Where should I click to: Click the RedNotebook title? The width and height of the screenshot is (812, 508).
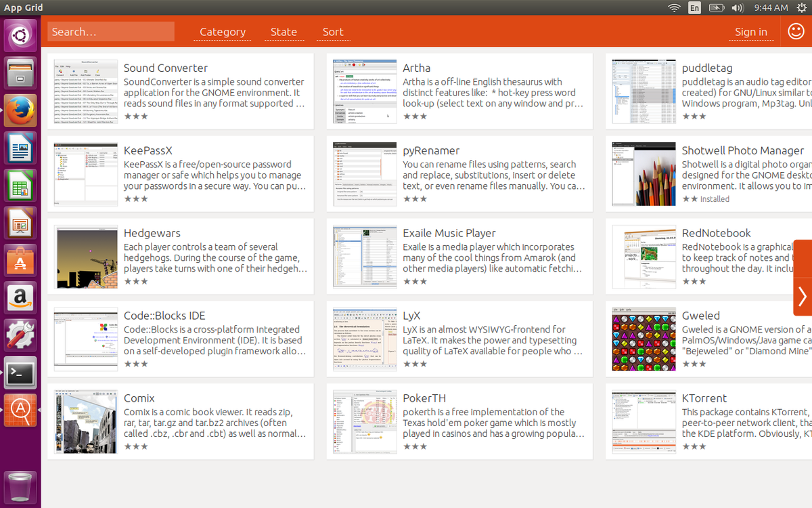pyautogui.click(x=717, y=233)
